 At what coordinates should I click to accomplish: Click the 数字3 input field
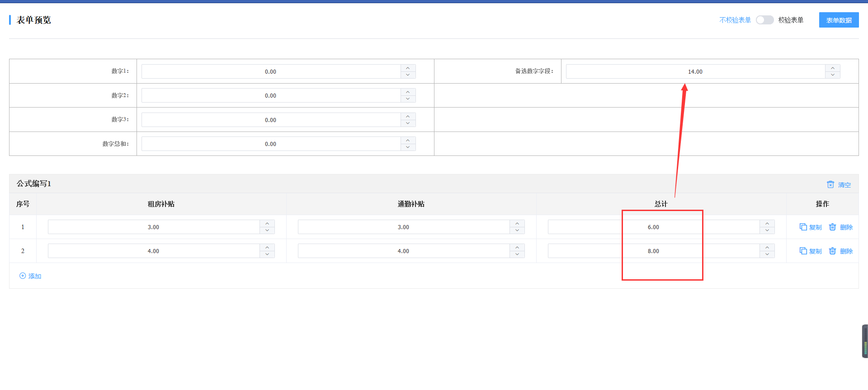click(271, 120)
